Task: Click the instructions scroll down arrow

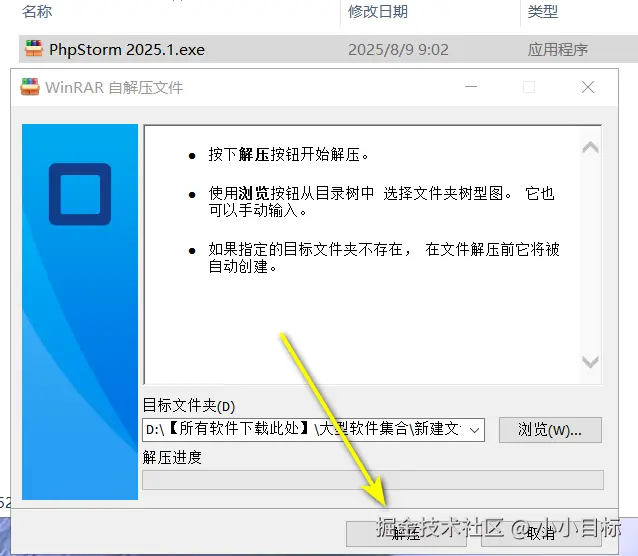Action: 590,362
